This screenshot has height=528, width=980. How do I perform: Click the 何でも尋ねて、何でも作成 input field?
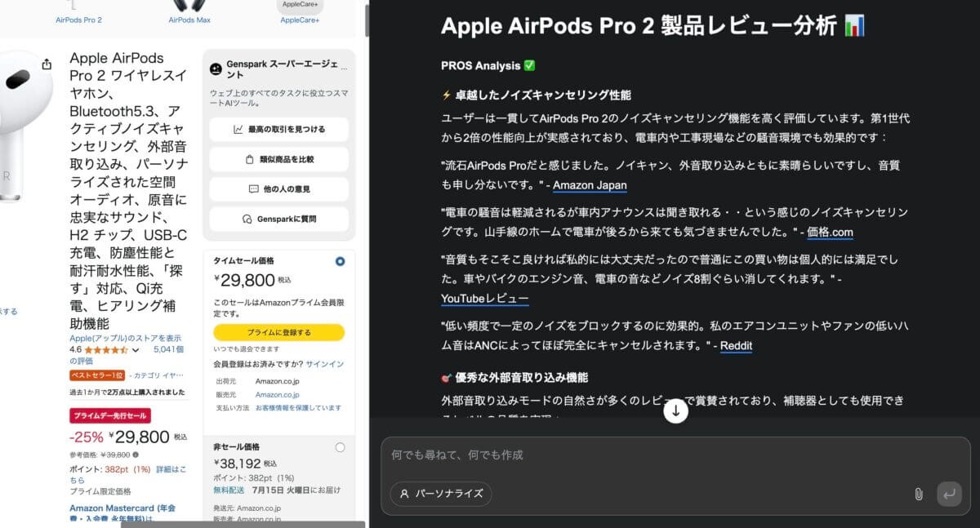pos(675,455)
